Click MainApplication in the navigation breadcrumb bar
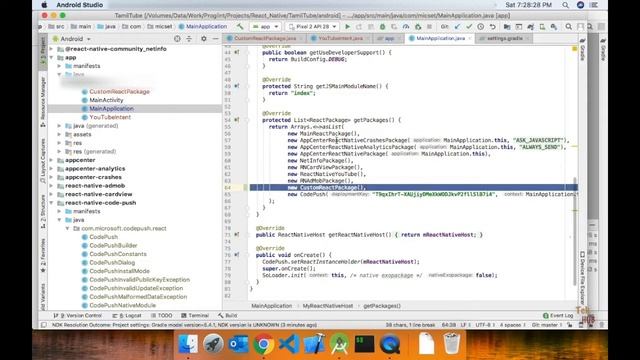 (203, 27)
